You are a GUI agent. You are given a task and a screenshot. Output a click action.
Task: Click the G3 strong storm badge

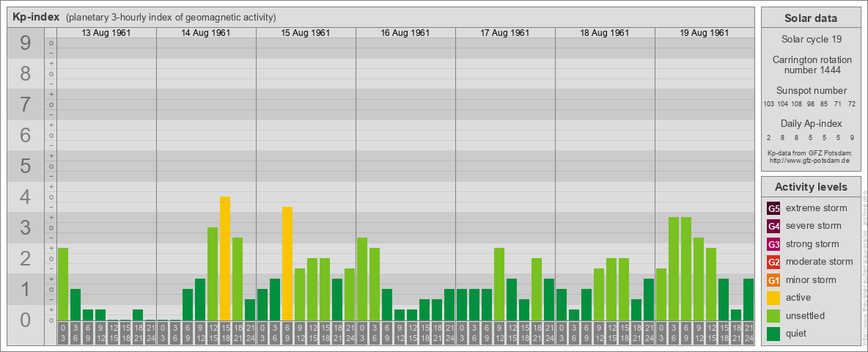tap(773, 244)
